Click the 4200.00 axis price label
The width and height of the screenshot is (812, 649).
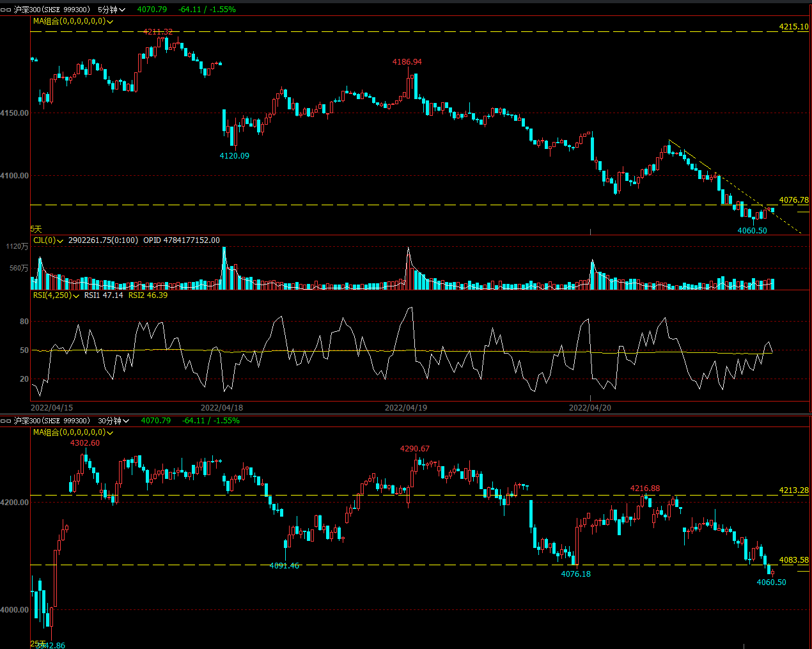coord(15,503)
